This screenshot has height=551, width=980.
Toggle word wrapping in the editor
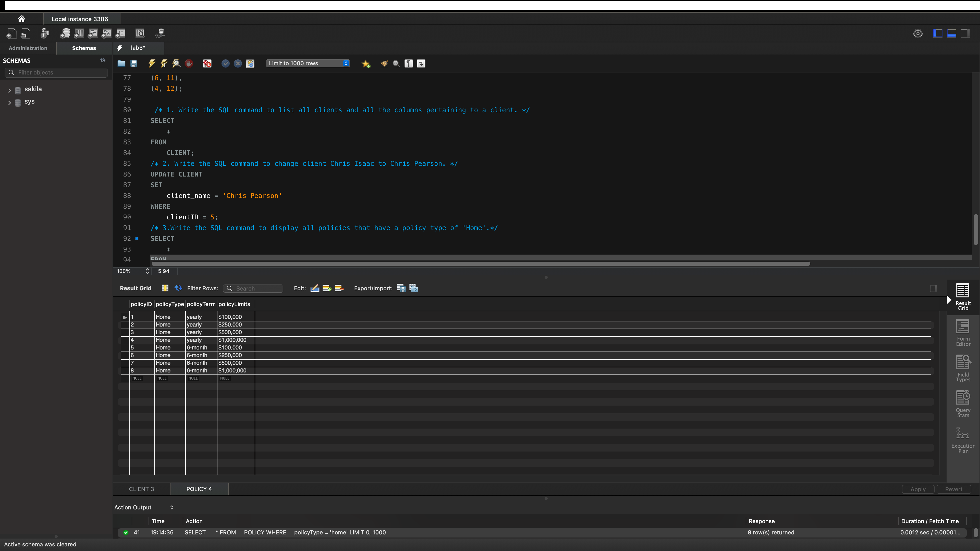(x=421, y=64)
